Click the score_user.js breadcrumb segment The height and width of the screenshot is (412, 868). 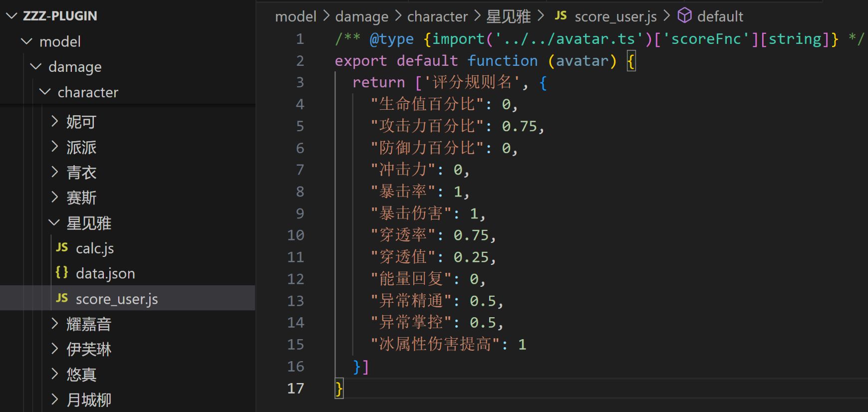(x=616, y=16)
